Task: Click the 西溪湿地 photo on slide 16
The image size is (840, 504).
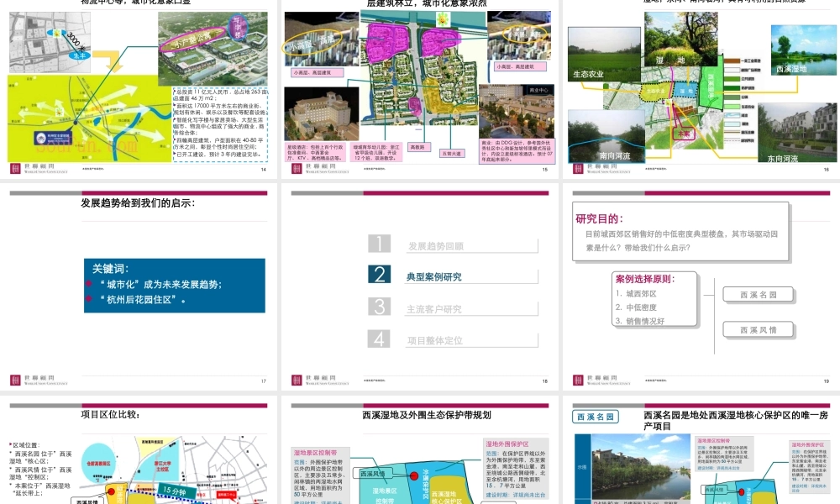Action: tap(804, 50)
